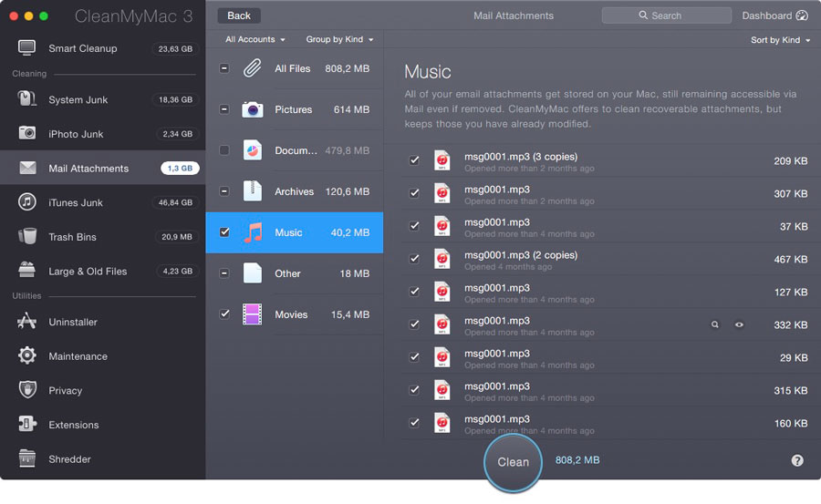Click the 1,3 GB Mail Attachments badge

point(180,168)
